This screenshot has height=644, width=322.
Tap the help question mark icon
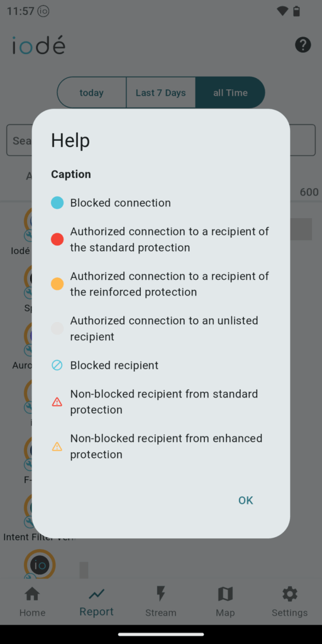(x=303, y=45)
